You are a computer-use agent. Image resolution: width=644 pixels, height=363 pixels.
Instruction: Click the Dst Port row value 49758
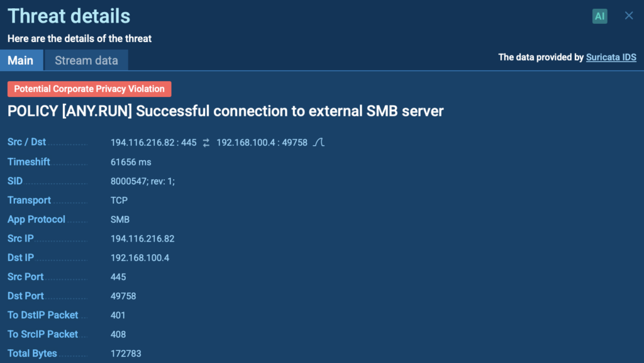click(x=123, y=296)
